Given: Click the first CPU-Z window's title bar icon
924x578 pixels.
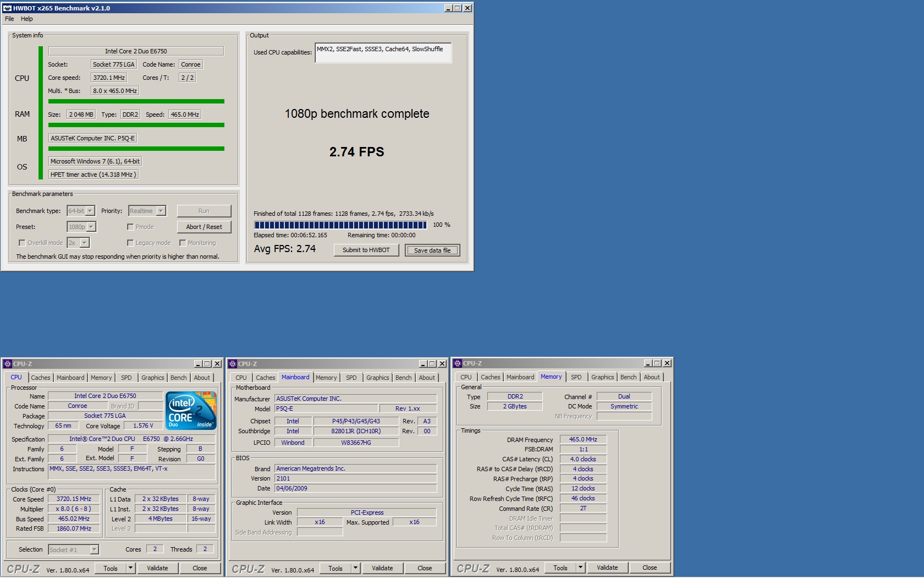Looking at the screenshot, I should point(7,364).
